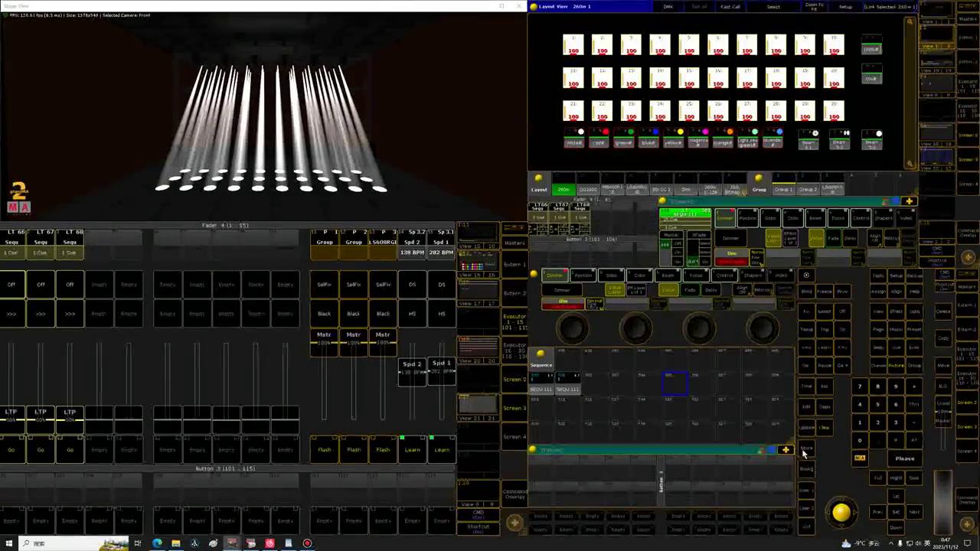Toggle the Value layer button

click(x=668, y=290)
